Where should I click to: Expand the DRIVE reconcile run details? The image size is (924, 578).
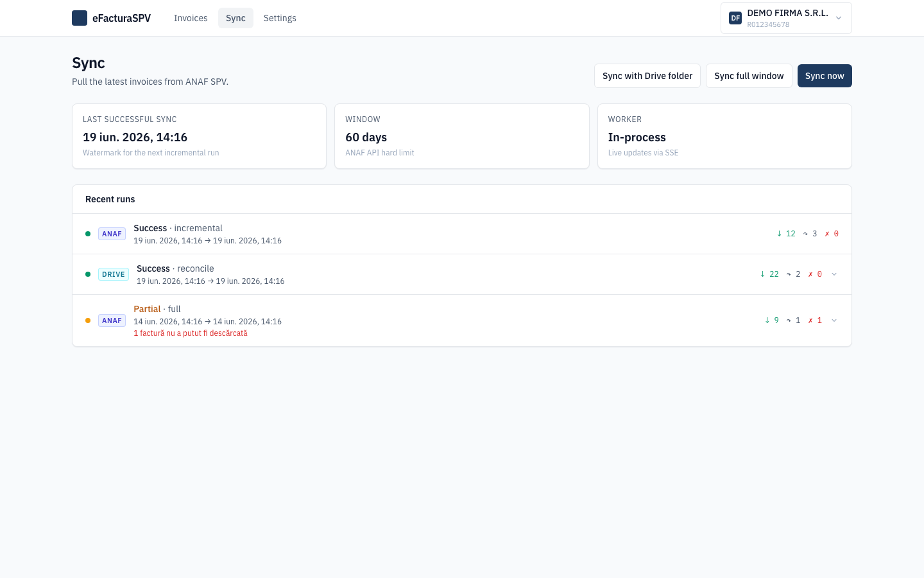[x=834, y=274]
